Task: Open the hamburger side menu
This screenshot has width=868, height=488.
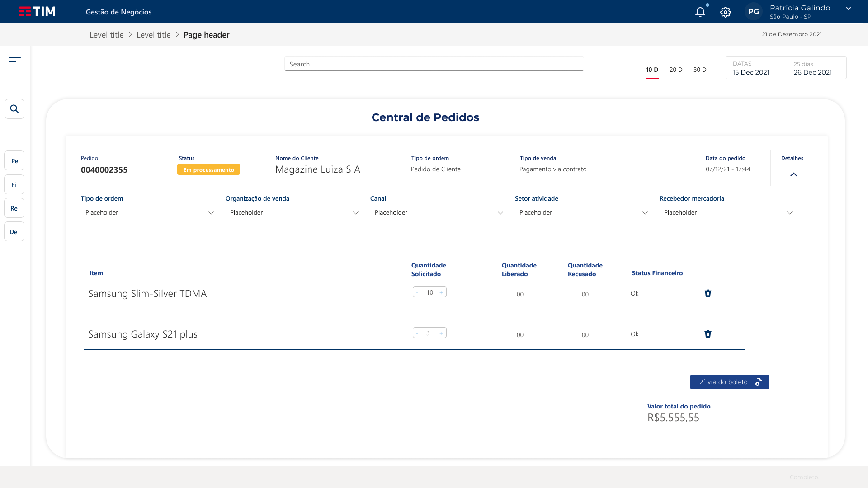Action: (14, 62)
